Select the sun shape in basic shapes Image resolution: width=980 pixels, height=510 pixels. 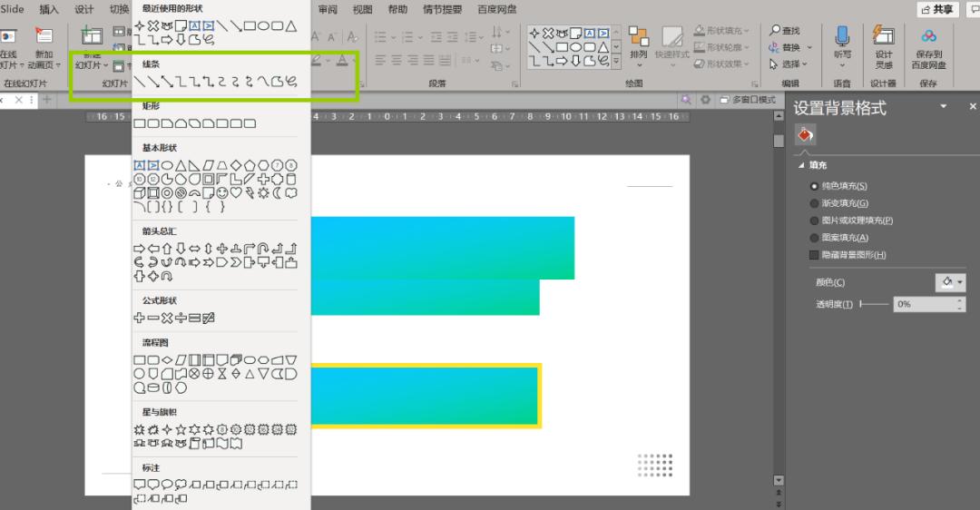264,193
